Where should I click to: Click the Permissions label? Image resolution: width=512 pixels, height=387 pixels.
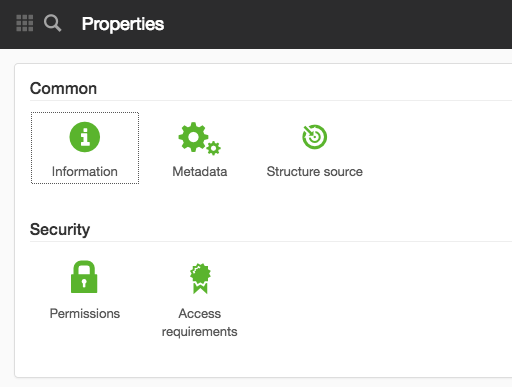point(85,314)
